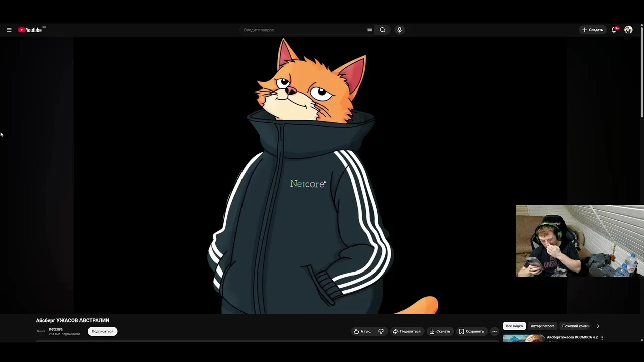Open 'Айсберг ужасов КОСМОСА ч.2' title link
The image size is (644, 362).
coord(572,337)
